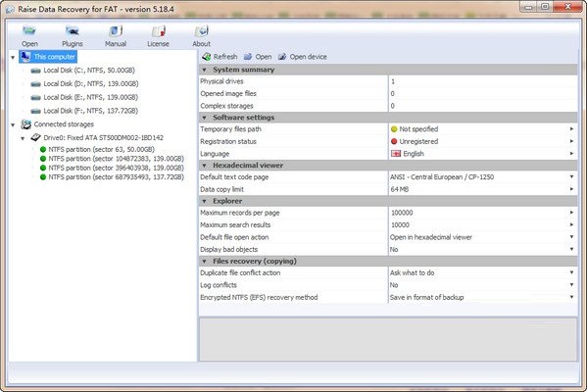Select green NTFS partition sector 63

(x=43, y=149)
